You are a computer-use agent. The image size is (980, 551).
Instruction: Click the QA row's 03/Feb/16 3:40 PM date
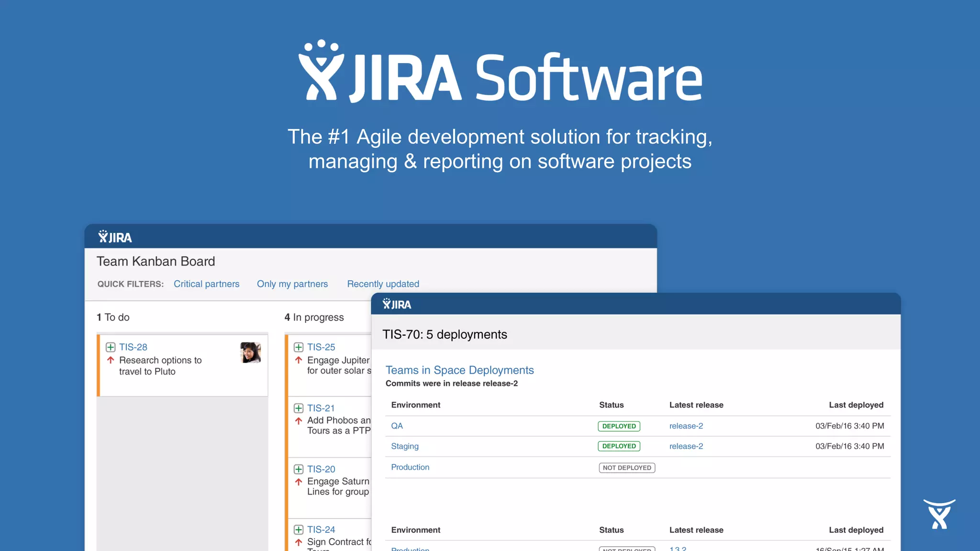[x=850, y=426]
